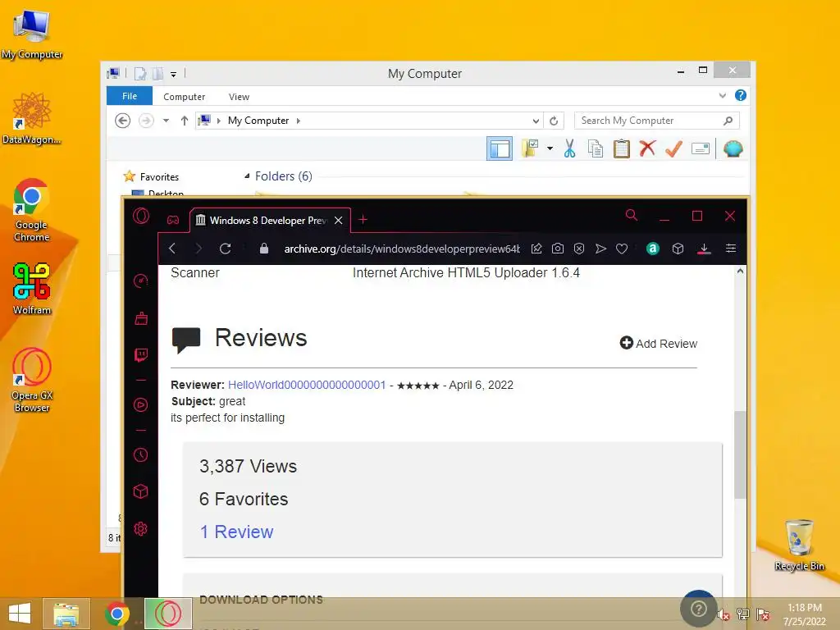Select the Wolfram desktop icon
The image size is (840, 630).
(32, 288)
